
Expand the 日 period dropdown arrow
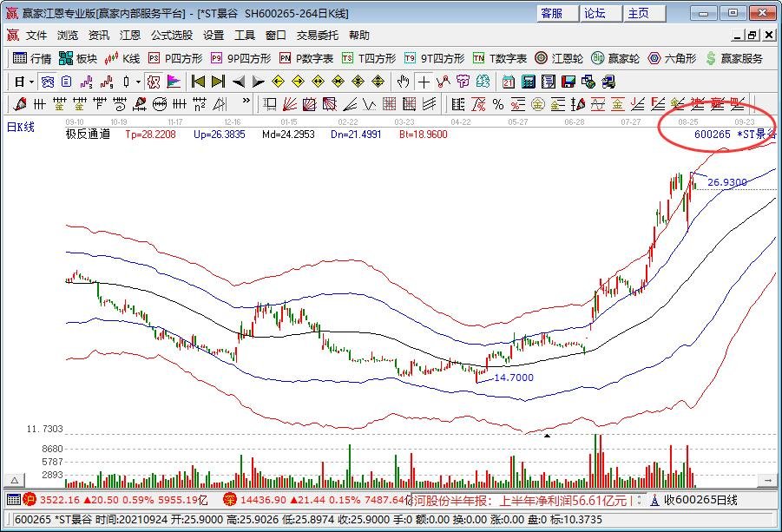click(32, 82)
